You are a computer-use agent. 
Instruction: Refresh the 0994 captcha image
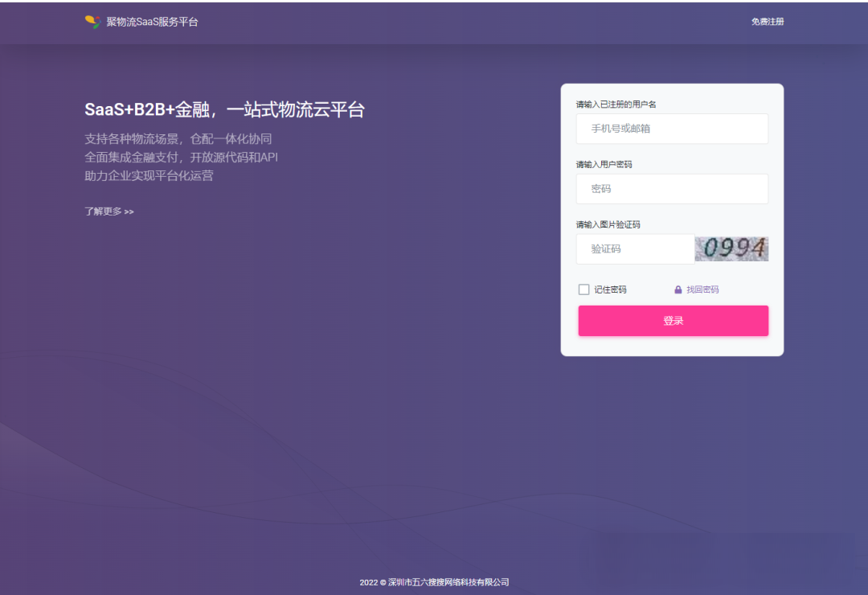coord(731,248)
